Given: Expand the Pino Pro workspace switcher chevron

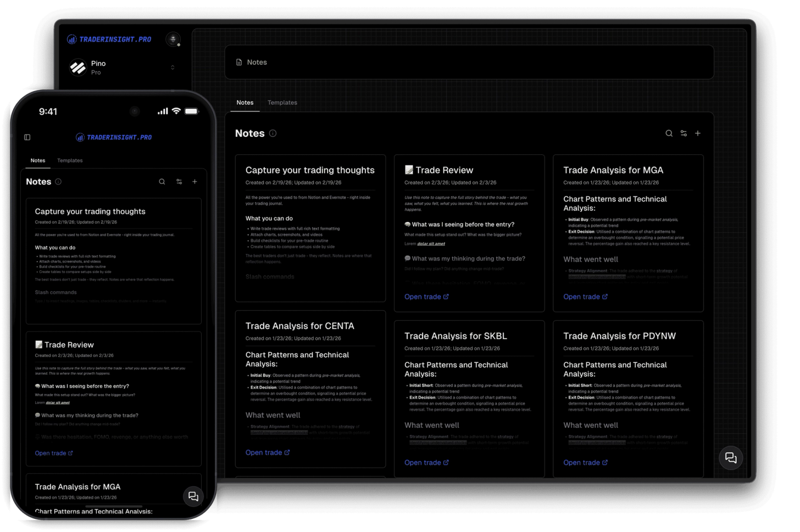Looking at the screenshot, I should tap(173, 68).
